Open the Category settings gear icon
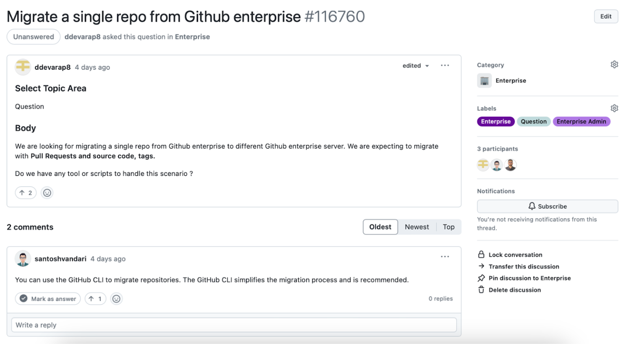The height and width of the screenshot is (344, 644). [614, 64]
